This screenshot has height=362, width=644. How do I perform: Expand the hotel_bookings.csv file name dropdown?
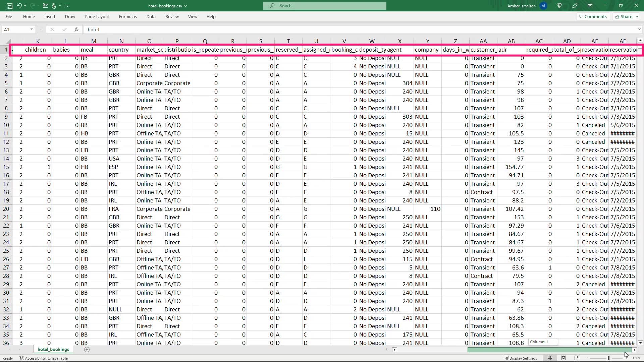point(185,6)
